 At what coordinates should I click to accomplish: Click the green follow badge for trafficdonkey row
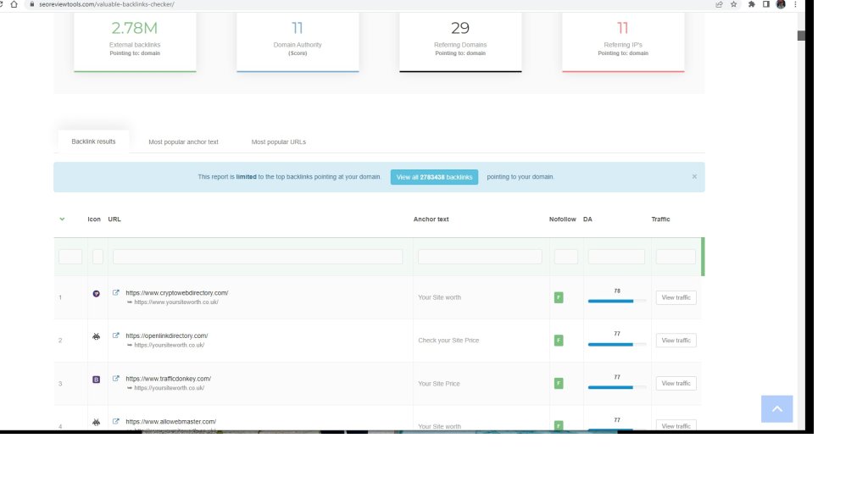point(559,384)
